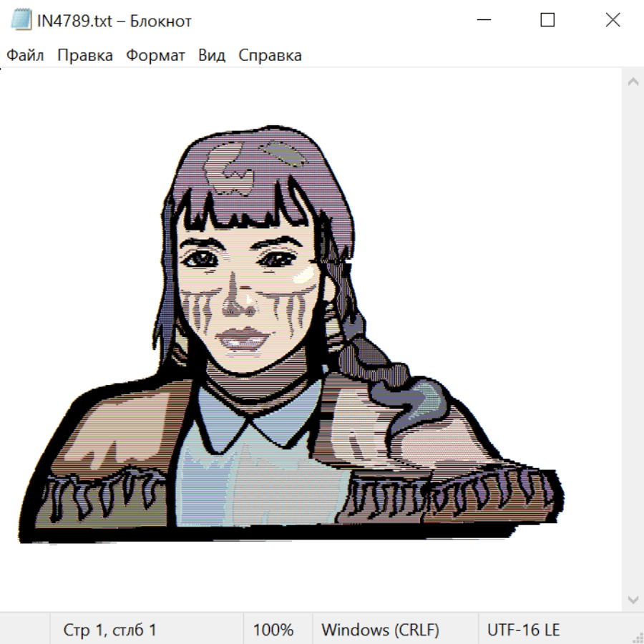Minimize the Блокнот window

[x=482, y=21]
